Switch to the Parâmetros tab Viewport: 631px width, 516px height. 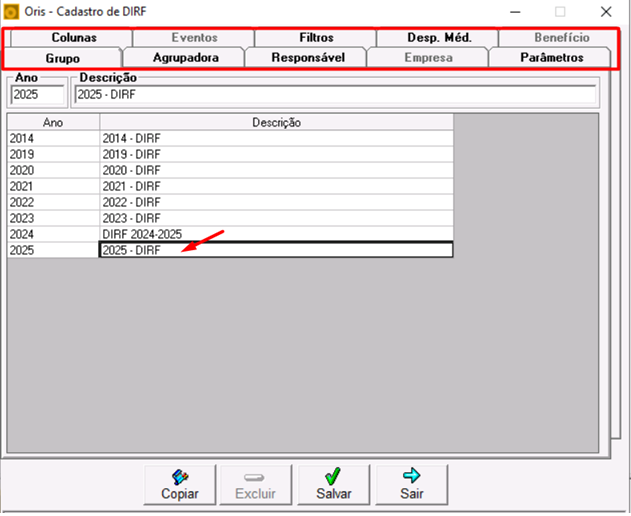(x=551, y=58)
